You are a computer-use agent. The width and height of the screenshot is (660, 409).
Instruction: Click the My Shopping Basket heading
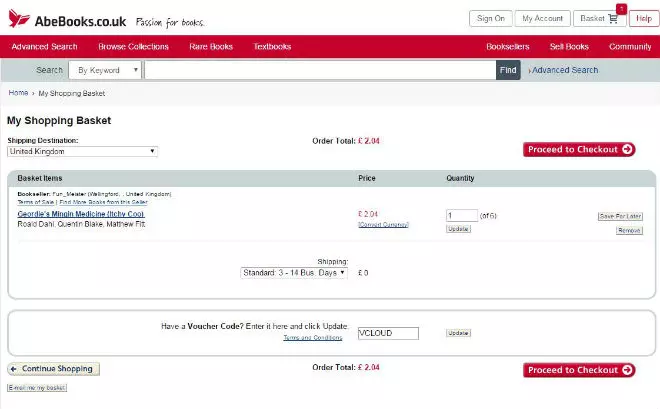(59, 120)
